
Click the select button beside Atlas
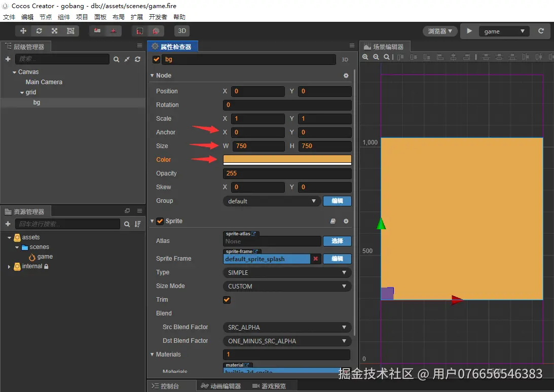[x=337, y=241]
